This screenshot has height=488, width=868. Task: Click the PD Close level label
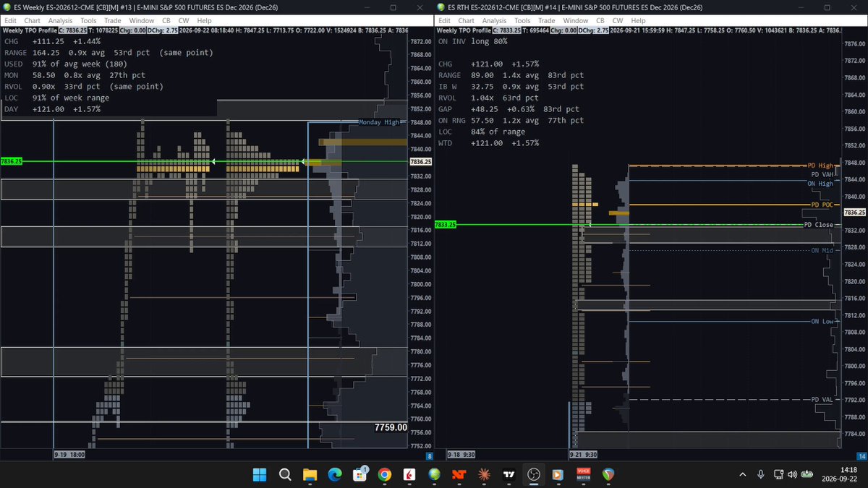click(820, 225)
